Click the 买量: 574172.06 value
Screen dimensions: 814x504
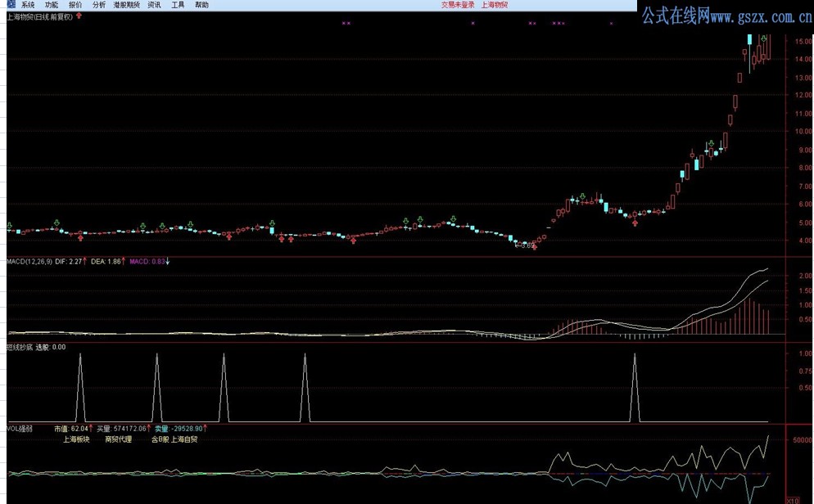[x=121, y=429]
